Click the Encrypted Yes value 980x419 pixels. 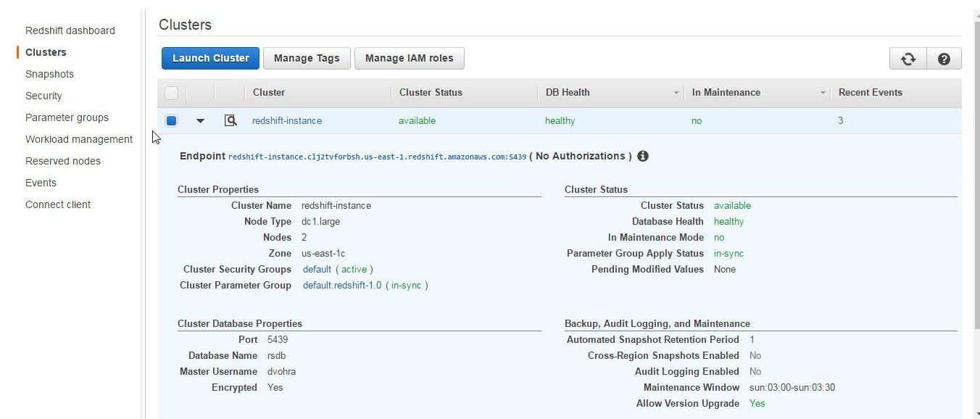275,387
